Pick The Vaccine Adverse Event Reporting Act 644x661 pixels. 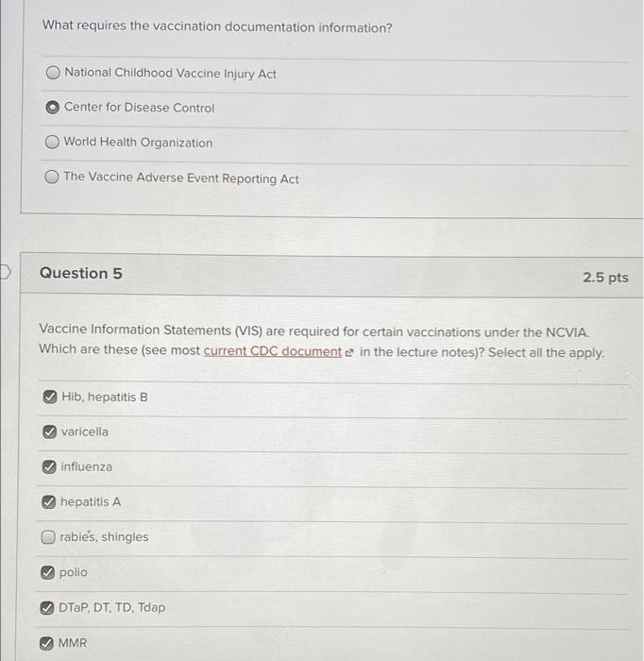(51, 177)
